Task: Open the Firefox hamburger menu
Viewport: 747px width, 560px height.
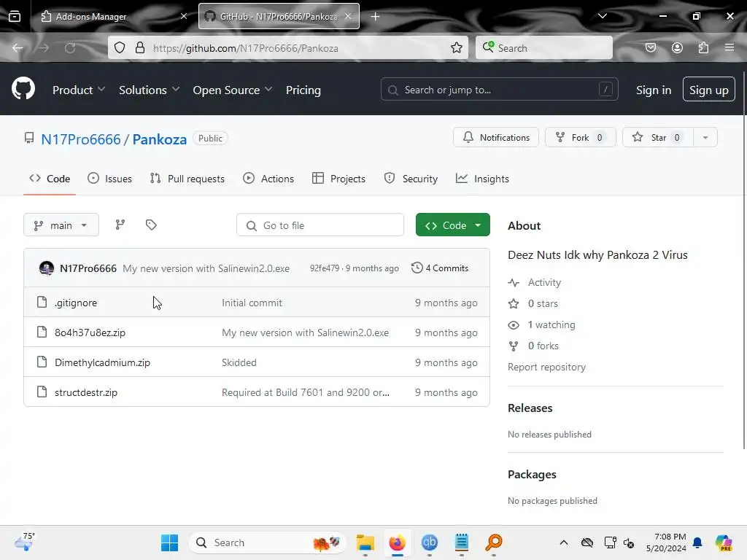Action: (x=729, y=47)
